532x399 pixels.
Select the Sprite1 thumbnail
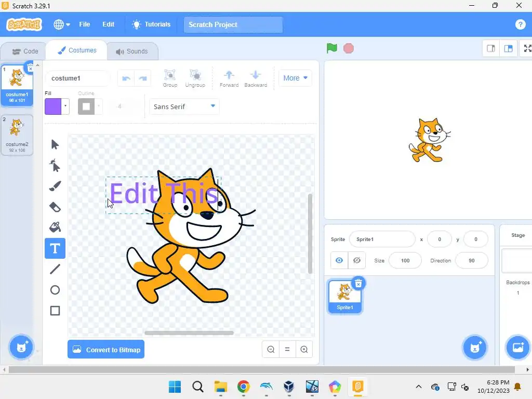click(x=345, y=297)
